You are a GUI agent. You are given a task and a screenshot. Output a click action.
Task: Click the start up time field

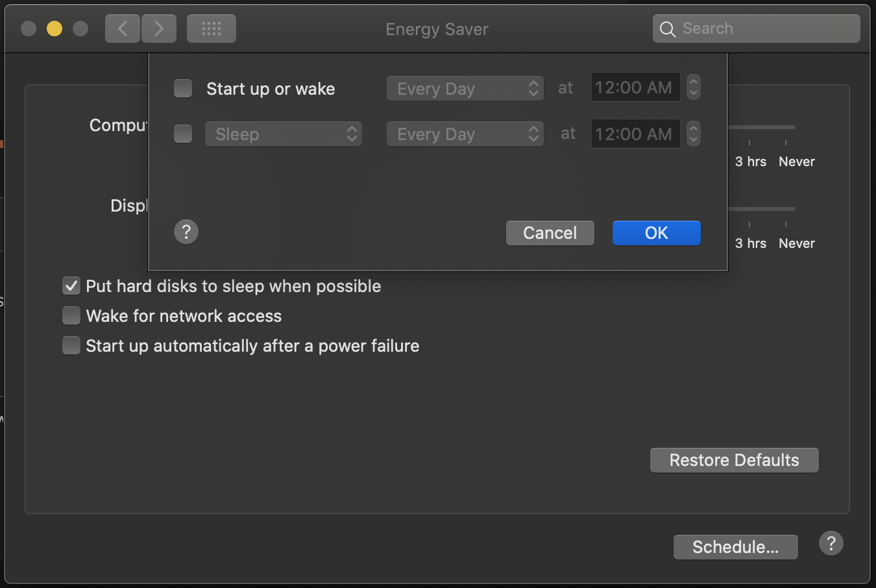pyautogui.click(x=635, y=88)
